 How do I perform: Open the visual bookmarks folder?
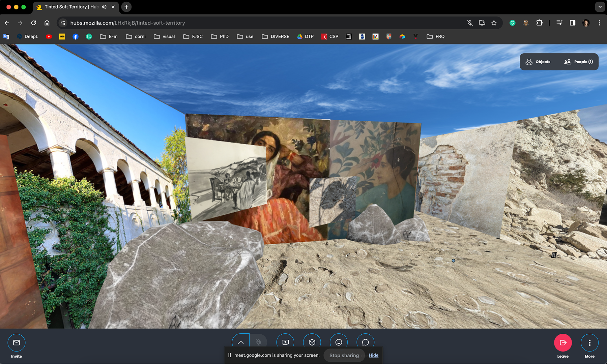click(x=165, y=36)
